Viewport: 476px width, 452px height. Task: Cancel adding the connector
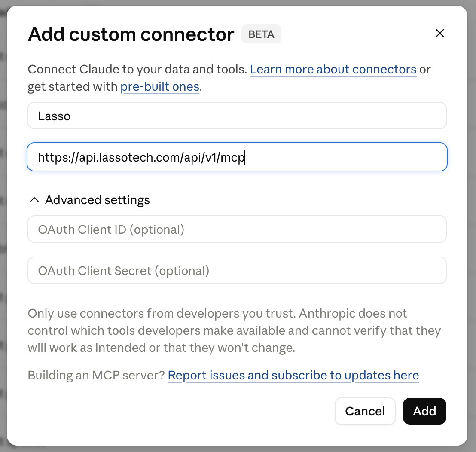(365, 411)
